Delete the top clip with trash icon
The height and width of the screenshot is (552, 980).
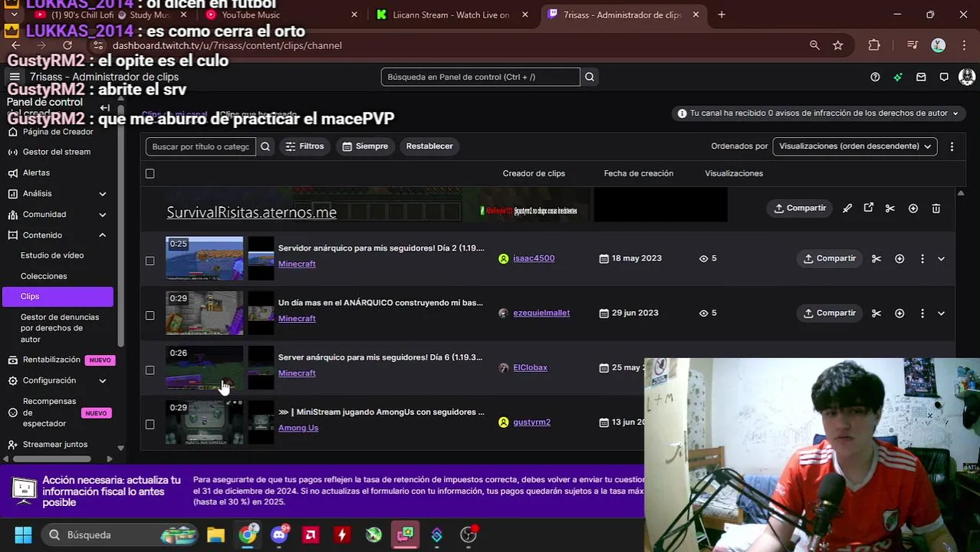pyautogui.click(x=936, y=209)
